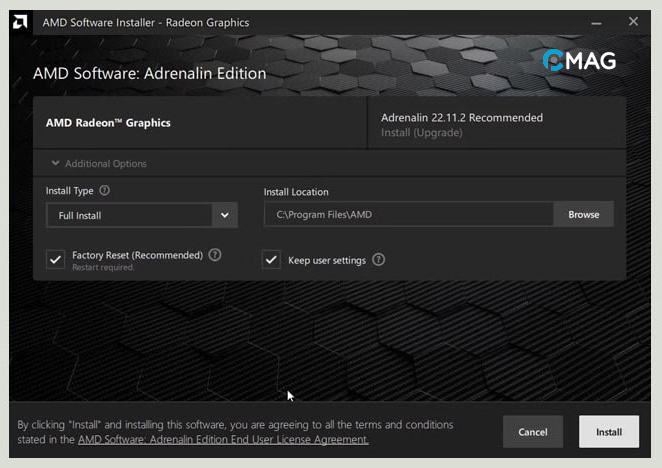Toggle the Keep user settings checkbox
Image resolution: width=662 pixels, height=468 pixels.
(271, 259)
